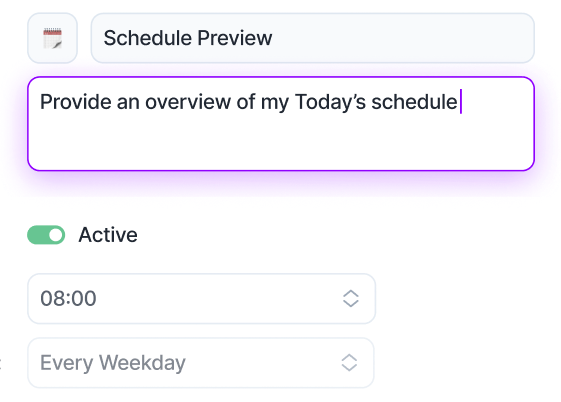Click the Schedule Preview title field
The height and width of the screenshot is (402, 561).
click(313, 38)
